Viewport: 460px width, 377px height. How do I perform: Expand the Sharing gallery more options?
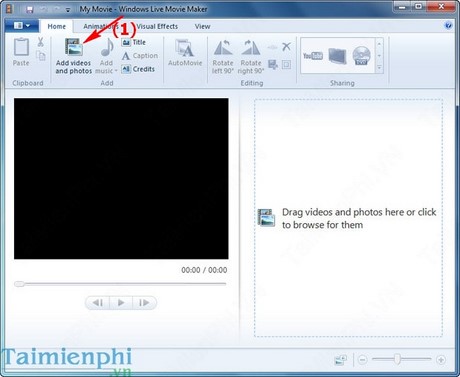[379, 68]
